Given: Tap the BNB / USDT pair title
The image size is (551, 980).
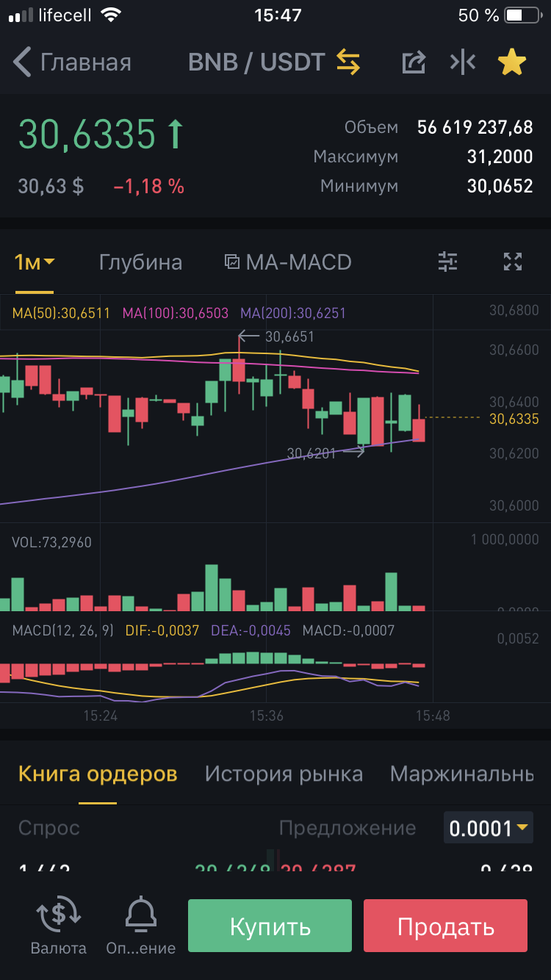Looking at the screenshot, I should pyautogui.click(x=256, y=62).
